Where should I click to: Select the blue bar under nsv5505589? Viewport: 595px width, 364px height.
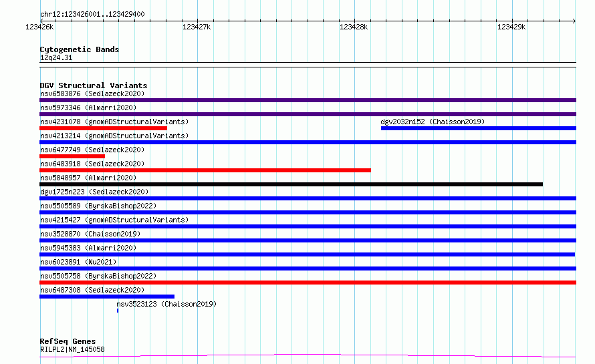pos(308,212)
